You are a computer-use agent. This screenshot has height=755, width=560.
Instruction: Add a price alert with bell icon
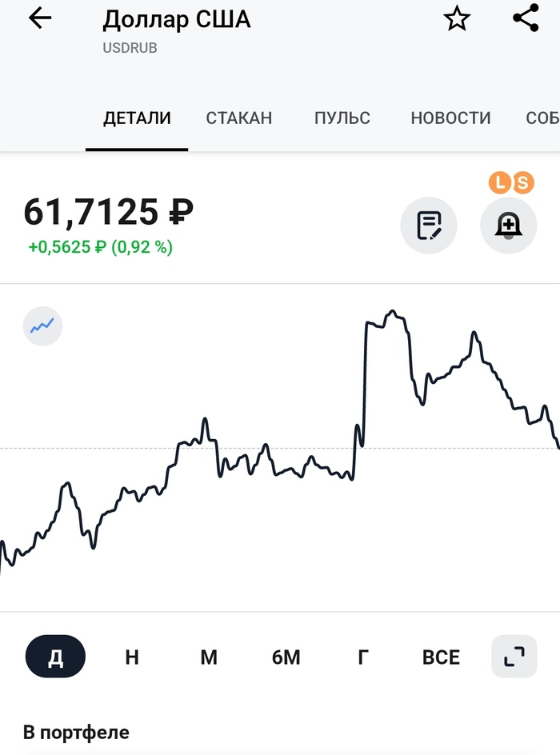point(508,226)
